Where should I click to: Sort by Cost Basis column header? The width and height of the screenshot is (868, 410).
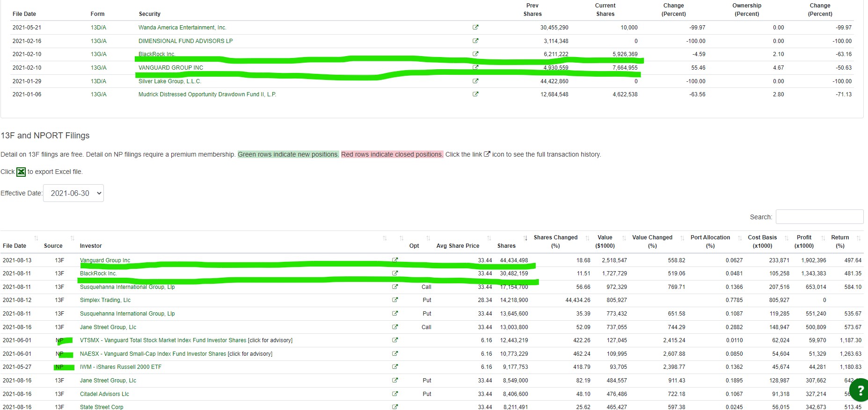762,242
